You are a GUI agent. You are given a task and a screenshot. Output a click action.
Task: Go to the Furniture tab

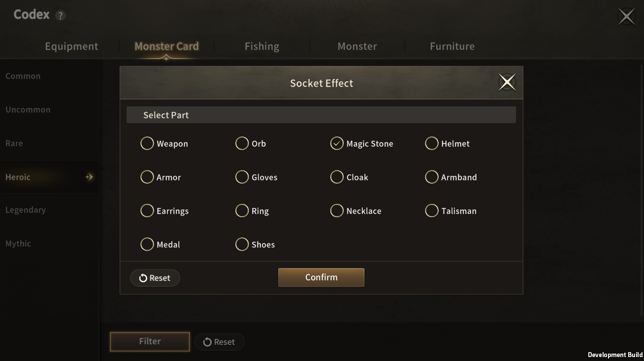pyautogui.click(x=452, y=46)
